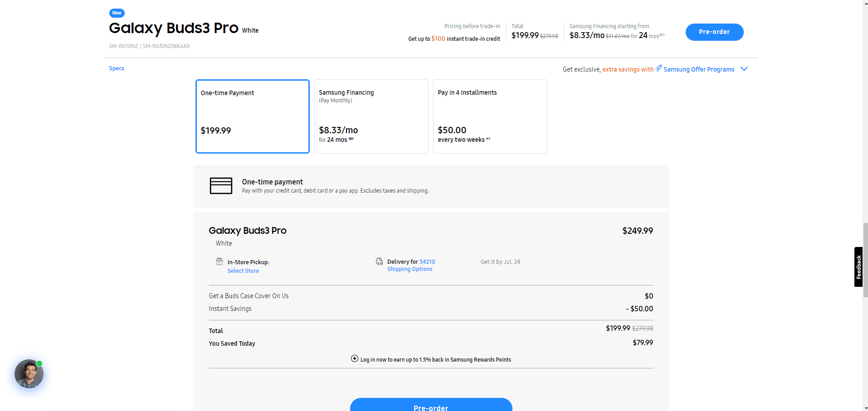Open the Feedback side tab
The image size is (868, 411).
(x=858, y=267)
